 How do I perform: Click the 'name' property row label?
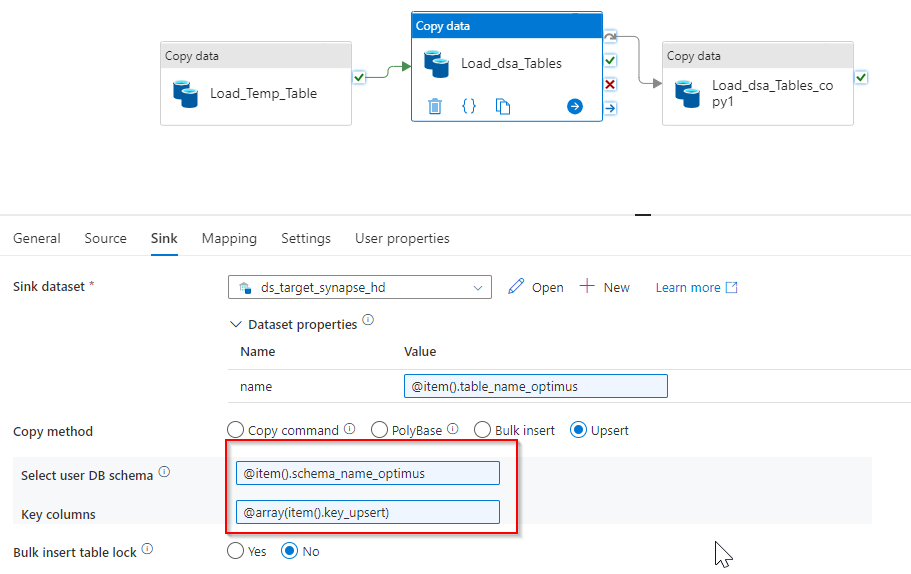tap(256, 386)
